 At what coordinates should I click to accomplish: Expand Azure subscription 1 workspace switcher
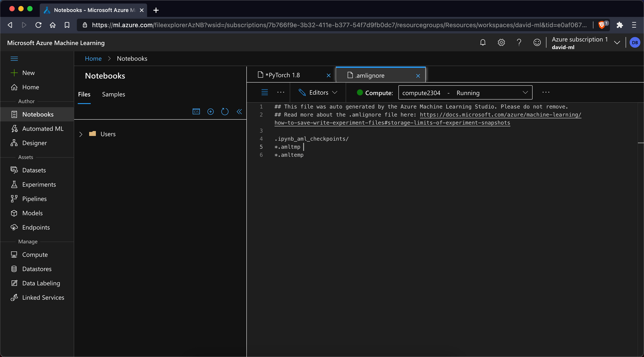[x=617, y=42]
